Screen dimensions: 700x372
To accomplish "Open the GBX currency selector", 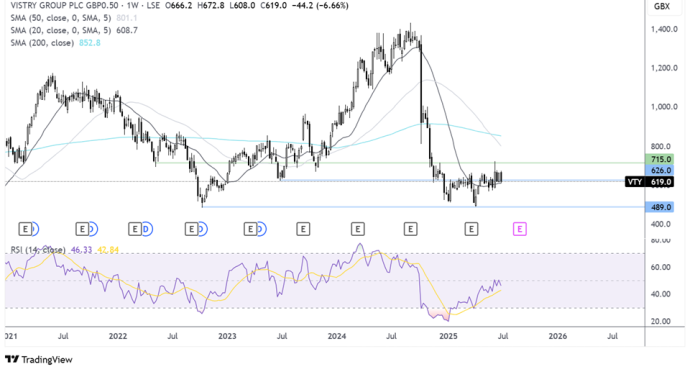I will tap(662, 6).
